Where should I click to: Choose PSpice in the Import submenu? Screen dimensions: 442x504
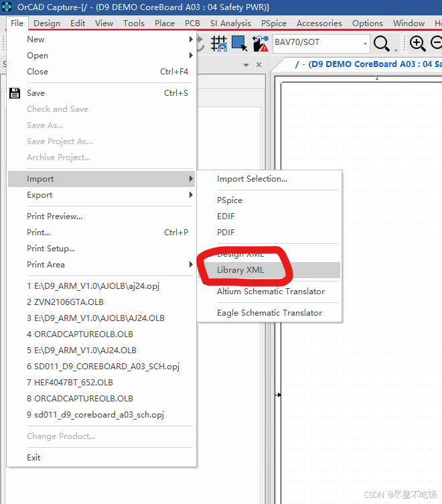pos(269,200)
